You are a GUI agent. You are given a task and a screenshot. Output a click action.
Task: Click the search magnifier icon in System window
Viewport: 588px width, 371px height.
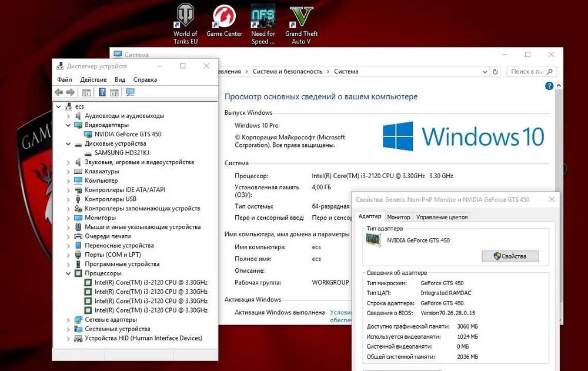click(550, 71)
